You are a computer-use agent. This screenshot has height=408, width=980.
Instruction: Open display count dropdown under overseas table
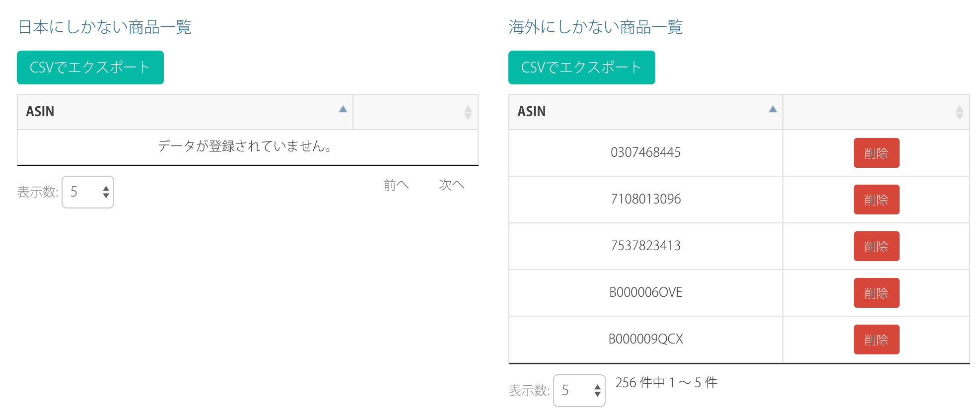[579, 391]
